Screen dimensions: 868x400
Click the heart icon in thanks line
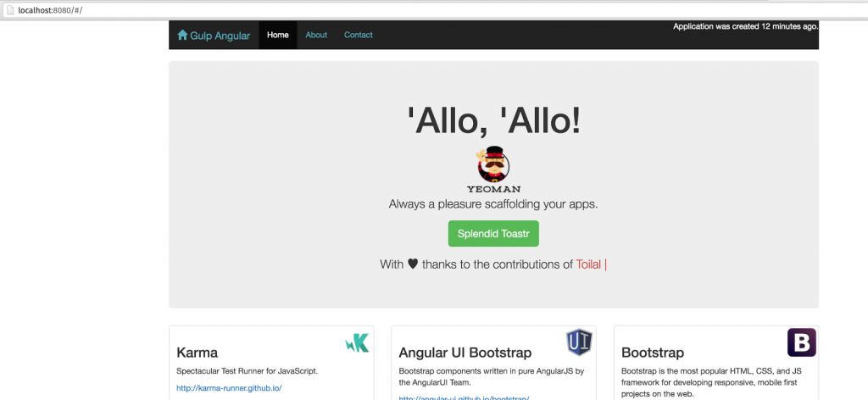[413, 264]
